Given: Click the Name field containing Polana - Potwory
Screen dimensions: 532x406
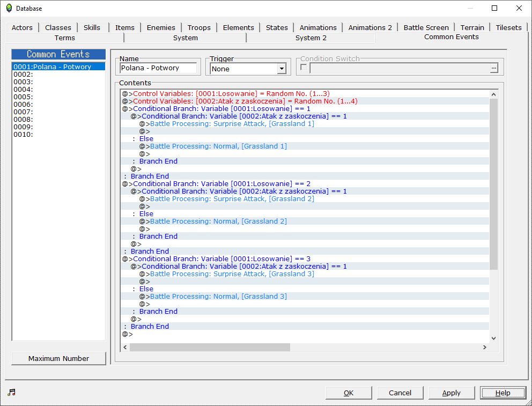Looking at the screenshot, I should pos(158,68).
